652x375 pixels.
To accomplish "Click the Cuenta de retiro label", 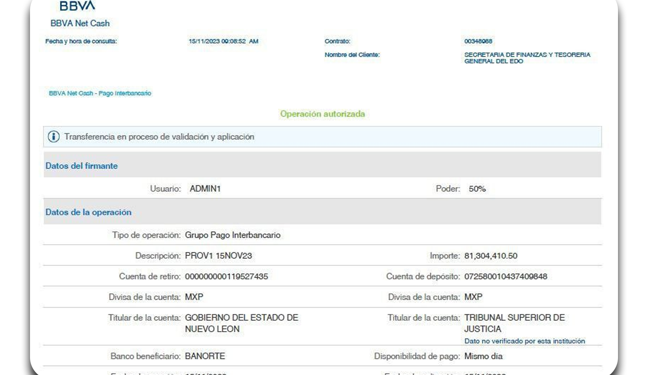I will pos(150,276).
